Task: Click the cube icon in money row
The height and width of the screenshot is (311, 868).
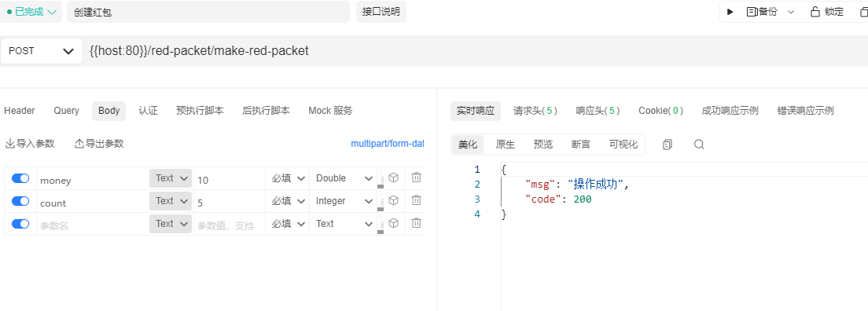Action: (394, 177)
